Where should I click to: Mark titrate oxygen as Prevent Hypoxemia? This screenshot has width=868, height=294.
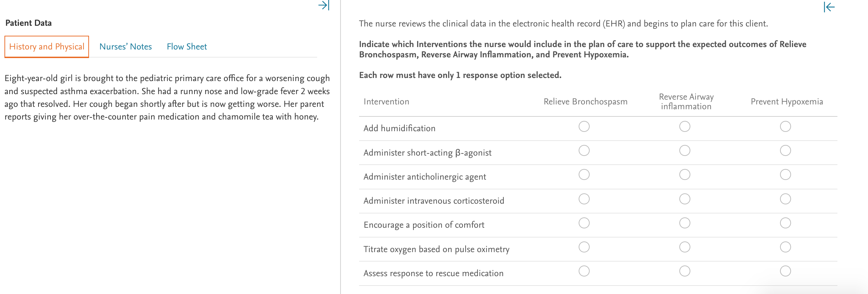point(785,247)
